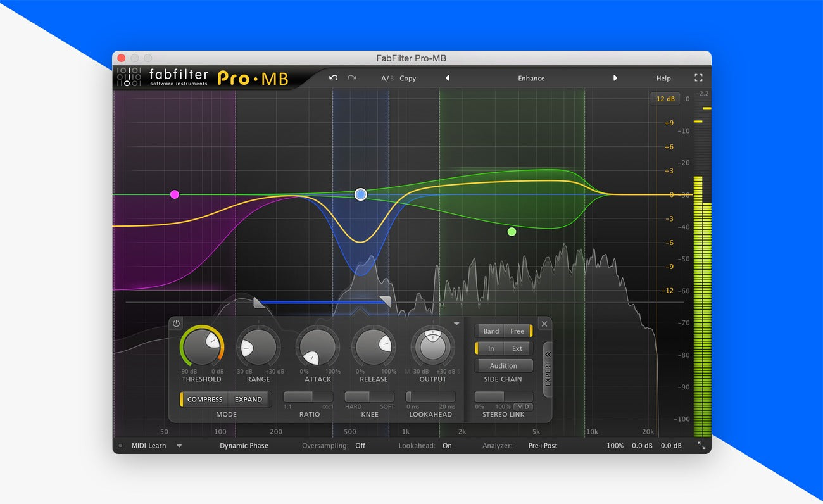Viewport: 823px width, 504px height.
Task: Click the MIDI indicator dot
Action: (120, 446)
